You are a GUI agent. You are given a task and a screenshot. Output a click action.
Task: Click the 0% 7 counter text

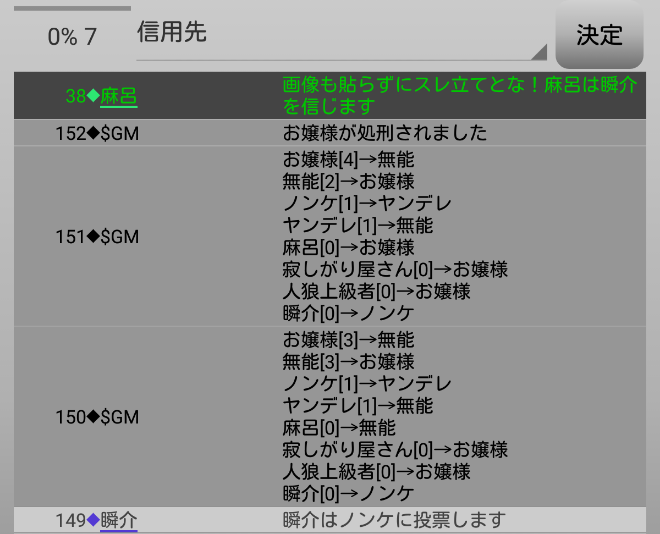click(72, 37)
